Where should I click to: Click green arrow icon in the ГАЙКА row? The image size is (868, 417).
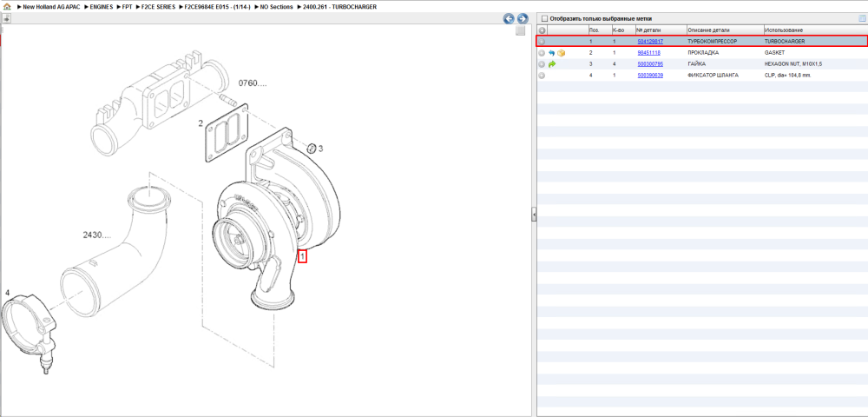pyautogui.click(x=552, y=64)
